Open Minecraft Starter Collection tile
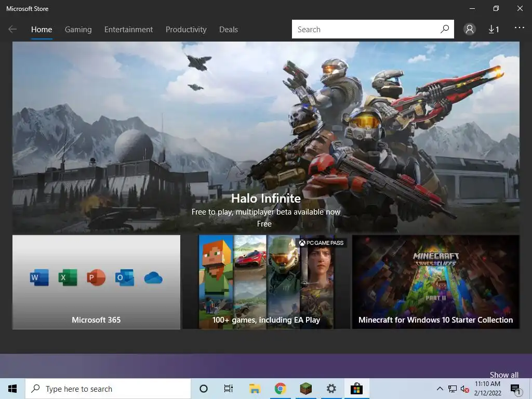Viewport: 532px width, 399px height. point(436,282)
